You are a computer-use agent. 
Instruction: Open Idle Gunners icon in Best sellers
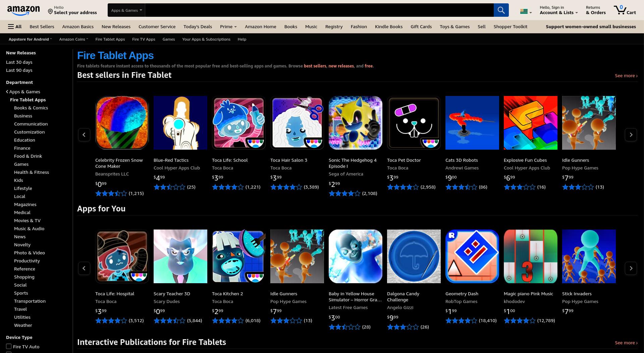coord(589,123)
